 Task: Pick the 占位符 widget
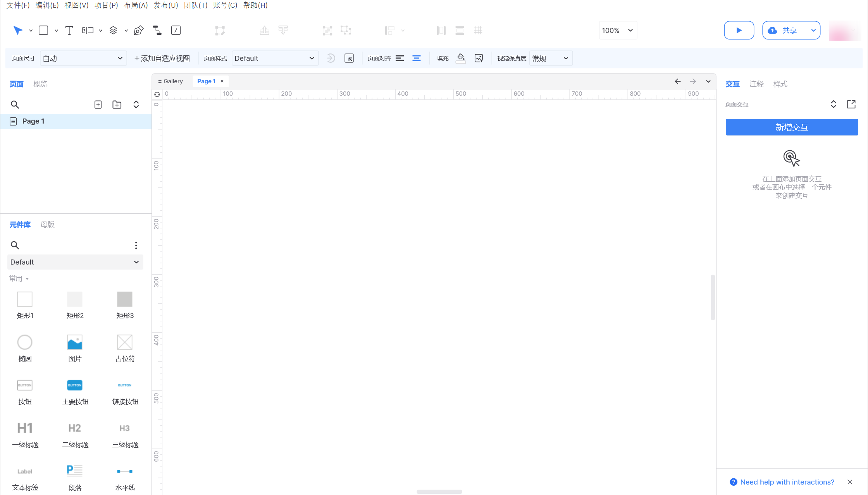pos(125,349)
